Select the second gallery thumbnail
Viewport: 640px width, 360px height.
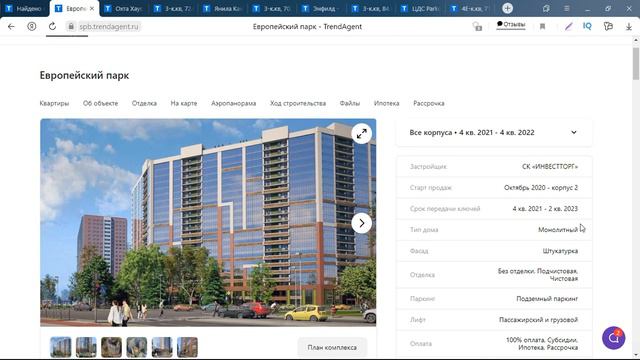click(86, 347)
